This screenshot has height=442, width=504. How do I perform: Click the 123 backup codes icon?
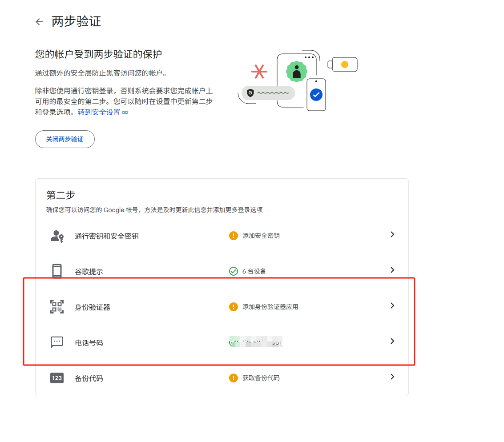(57, 378)
